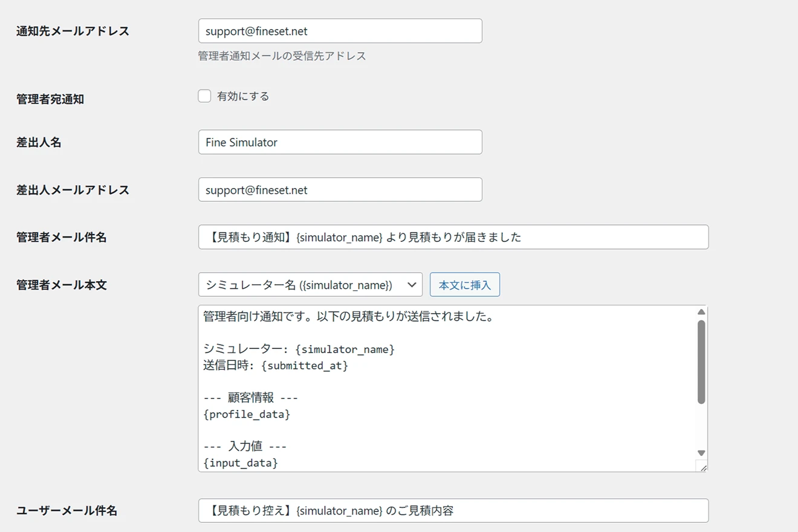Click the 管理者メール件名 subject field
Viewport: 798px width, 532px height.
coord(453,237)
